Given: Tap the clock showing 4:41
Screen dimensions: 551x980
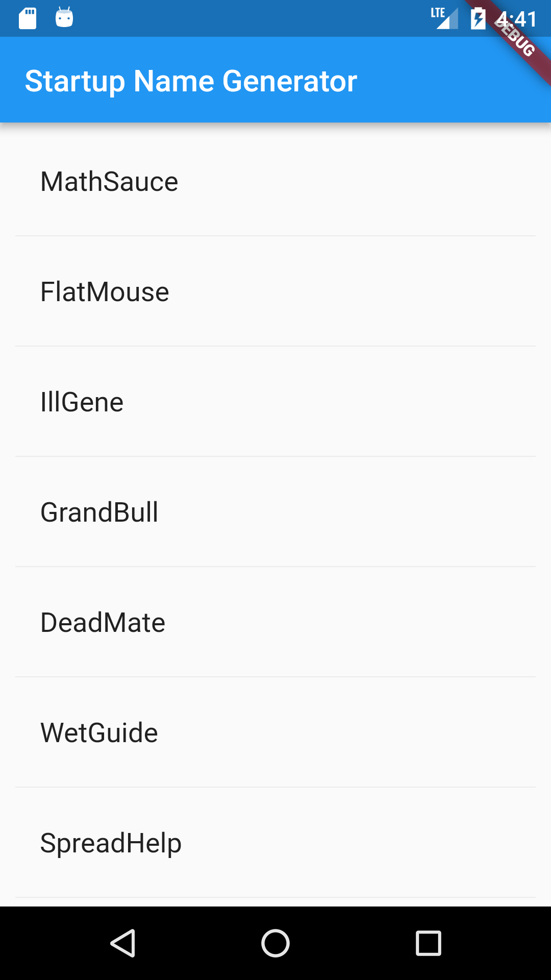Looking at the screenshot, I should [516, 18].
